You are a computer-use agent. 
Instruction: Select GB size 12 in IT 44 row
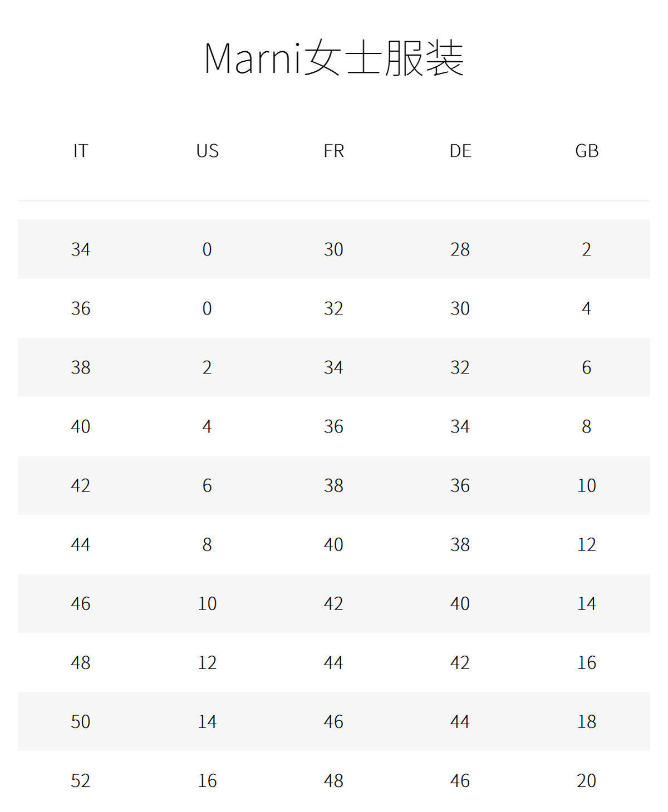point(587,544)
